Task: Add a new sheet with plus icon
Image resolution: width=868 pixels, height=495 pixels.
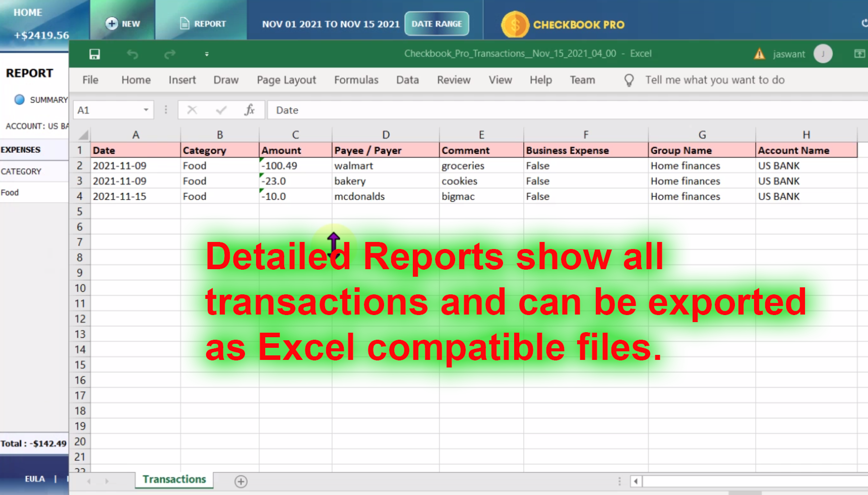Action: pyautogui.click(x=241, y=482)
